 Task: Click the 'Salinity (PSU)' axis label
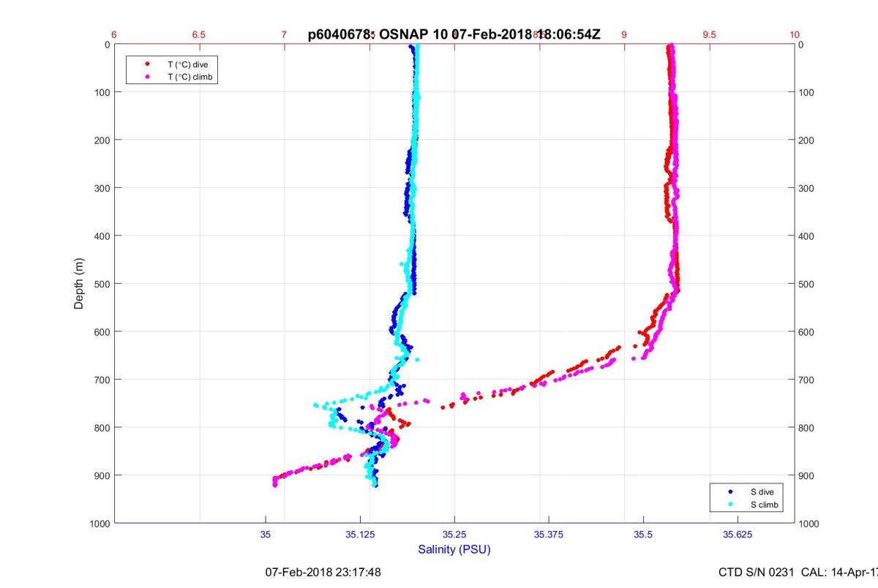[x=454, y=549]
